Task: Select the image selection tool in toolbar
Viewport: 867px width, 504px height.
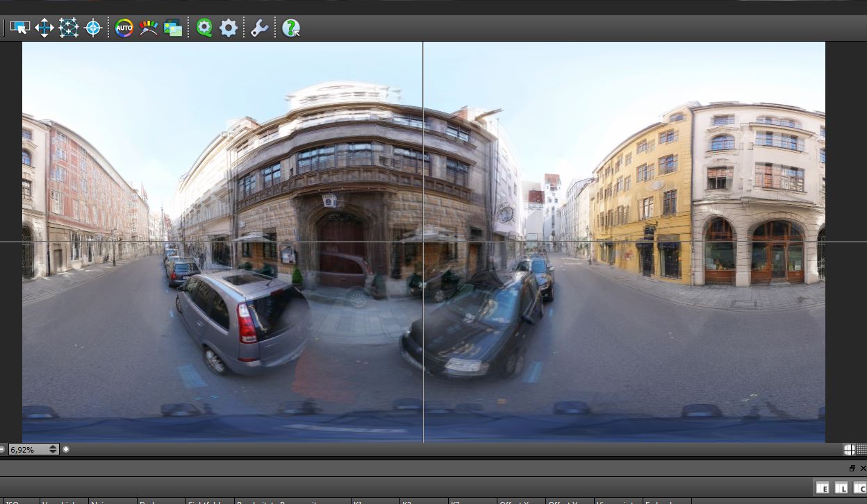Action: click(20, 28)
